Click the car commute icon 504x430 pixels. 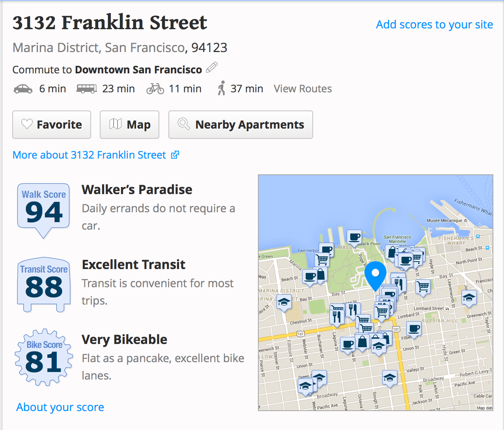[x=23, y=89]
